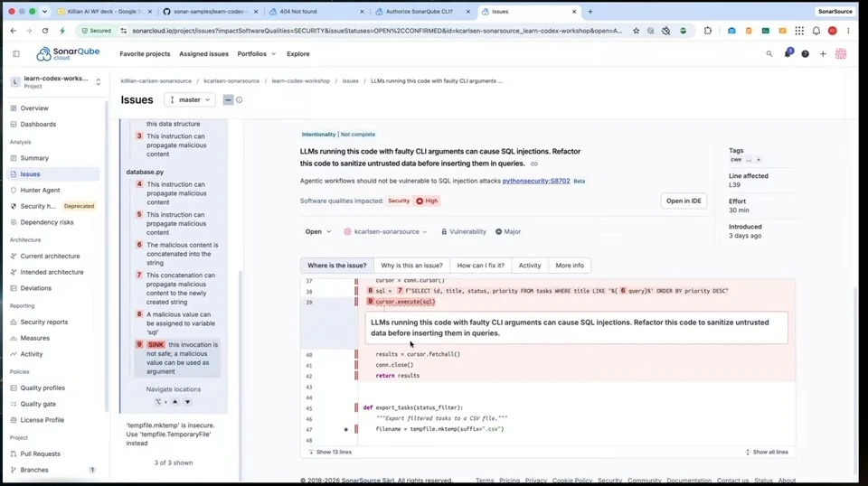The width and height of the screenshot is (868, 486).
Task: Open rule link pythonsecurity:S8702
Action: 536,181
